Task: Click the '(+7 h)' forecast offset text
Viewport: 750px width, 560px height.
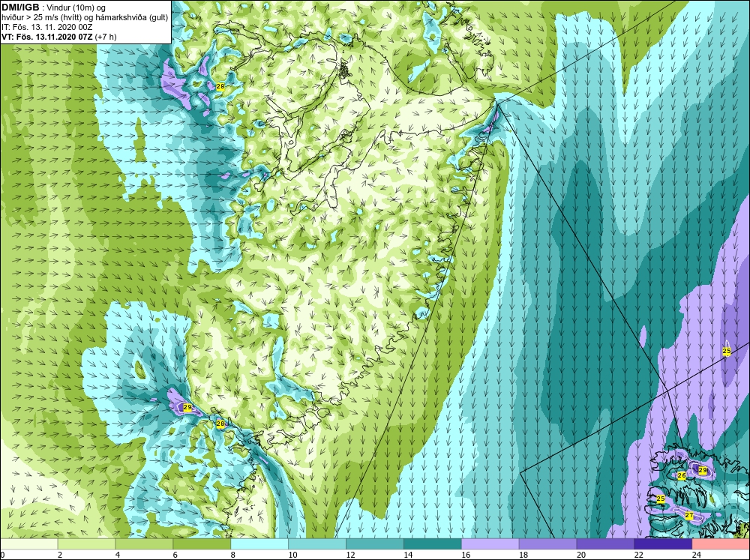Action: [x=106, y=36]
